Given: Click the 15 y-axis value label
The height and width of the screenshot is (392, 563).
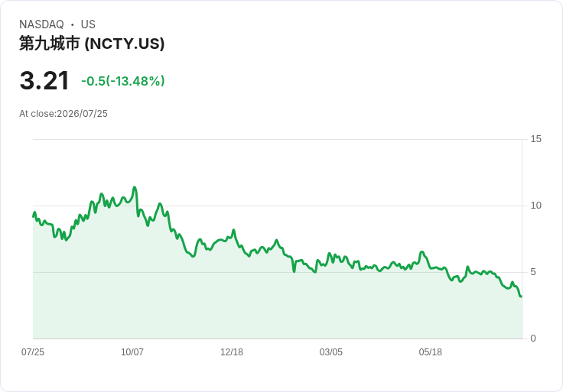Looking at the screenshot, I should pos(535,139).
